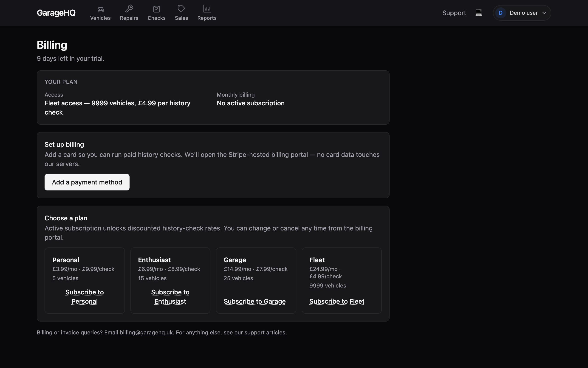This screenshot has width=588, height=368.
Task: Go to GarageHQ home via logo
Action: click(x=56, y=13)
